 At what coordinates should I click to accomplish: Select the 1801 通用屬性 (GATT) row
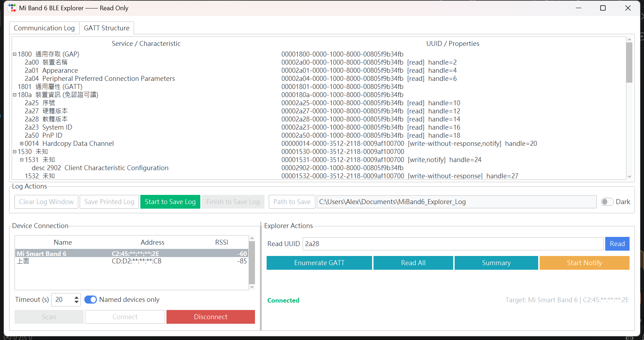(319, 87)
